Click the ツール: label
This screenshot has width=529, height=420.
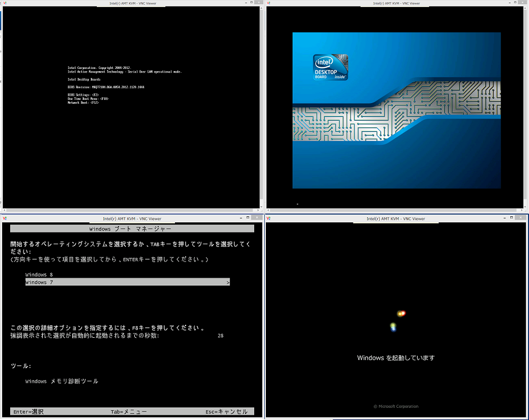[x=21, y=366]
